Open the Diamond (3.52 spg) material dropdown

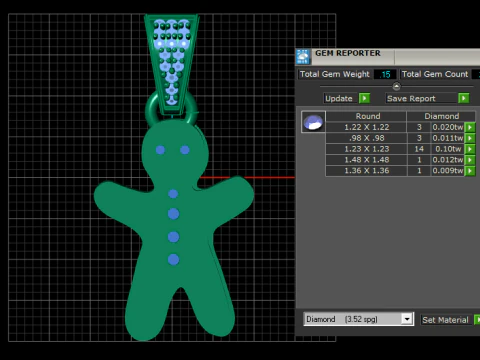[407, 319]
